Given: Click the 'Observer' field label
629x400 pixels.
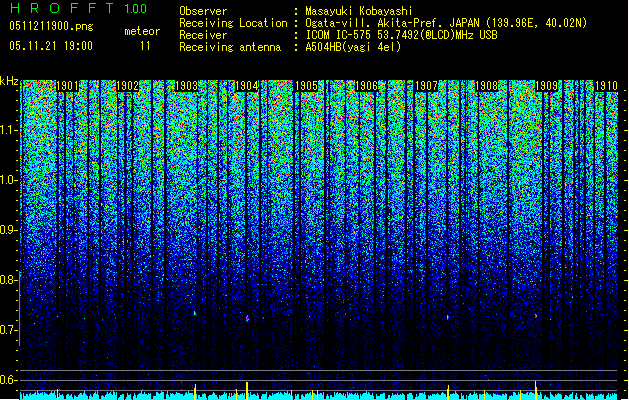Looking at the screenshot, I should pos(203,11).
